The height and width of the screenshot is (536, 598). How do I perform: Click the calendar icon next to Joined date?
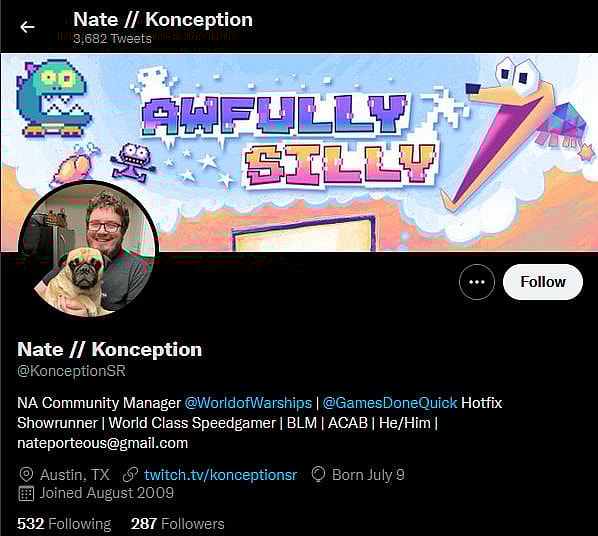point(26,493)
